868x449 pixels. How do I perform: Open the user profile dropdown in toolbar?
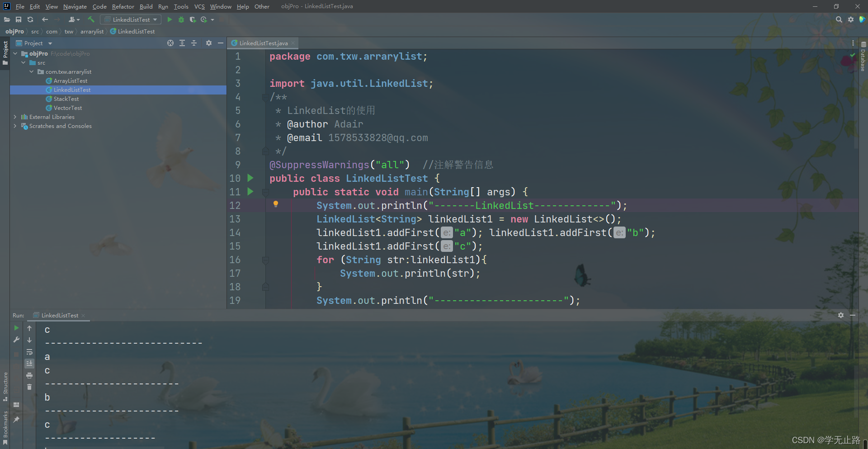pyautogui.click(x=74, y=19)
